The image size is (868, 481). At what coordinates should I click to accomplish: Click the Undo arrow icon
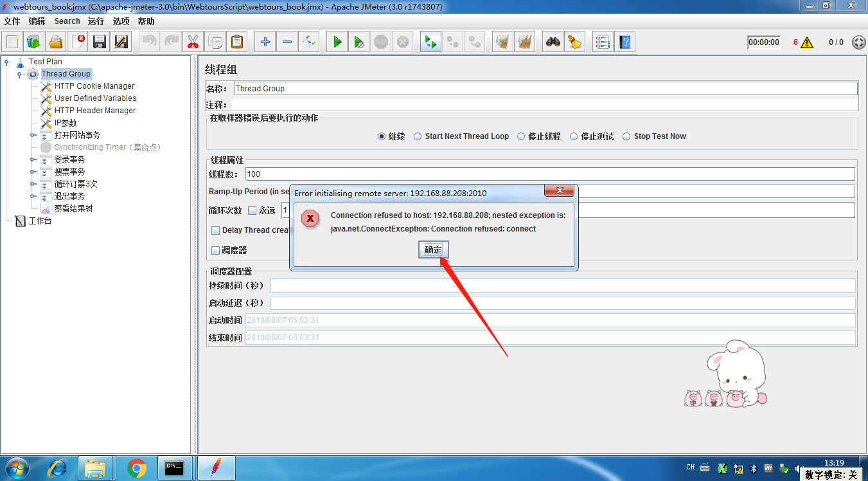coord(149,42)
